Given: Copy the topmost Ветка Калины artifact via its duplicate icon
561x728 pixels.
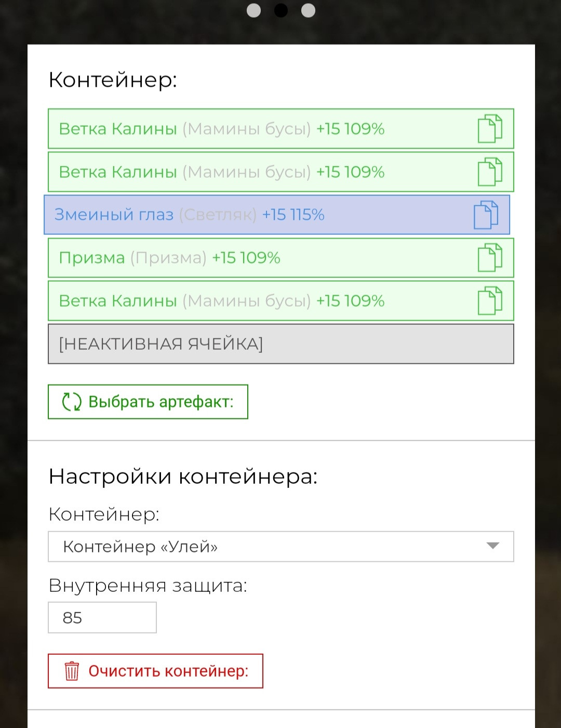Looking at the screenshot, I should coord(490,128).
